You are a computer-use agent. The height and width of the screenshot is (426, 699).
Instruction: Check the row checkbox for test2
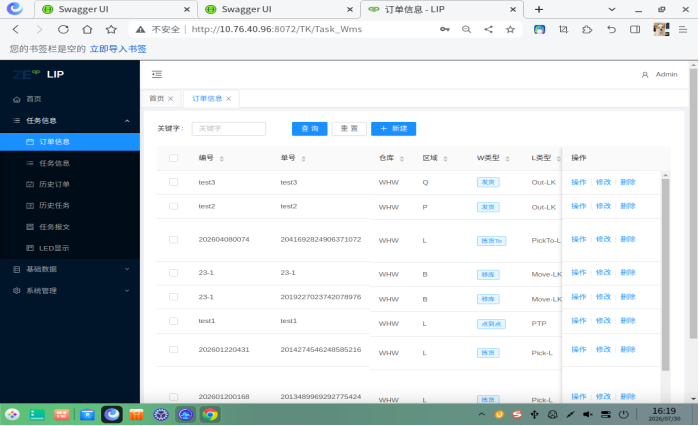173,206
